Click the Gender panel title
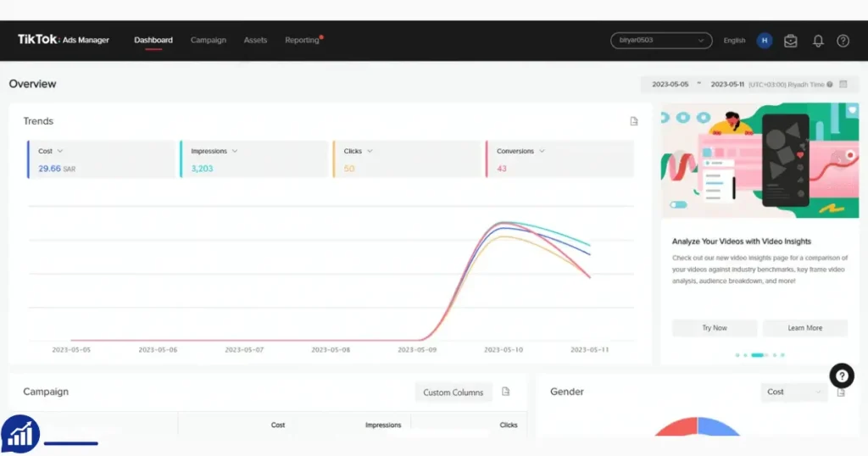Image resolution: width=868 pixels, height=456 pixels. [567, 392]
